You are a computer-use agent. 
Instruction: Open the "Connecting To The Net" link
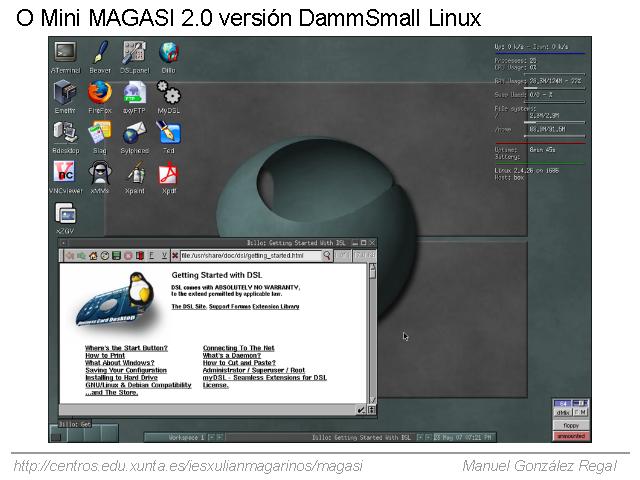238,348
